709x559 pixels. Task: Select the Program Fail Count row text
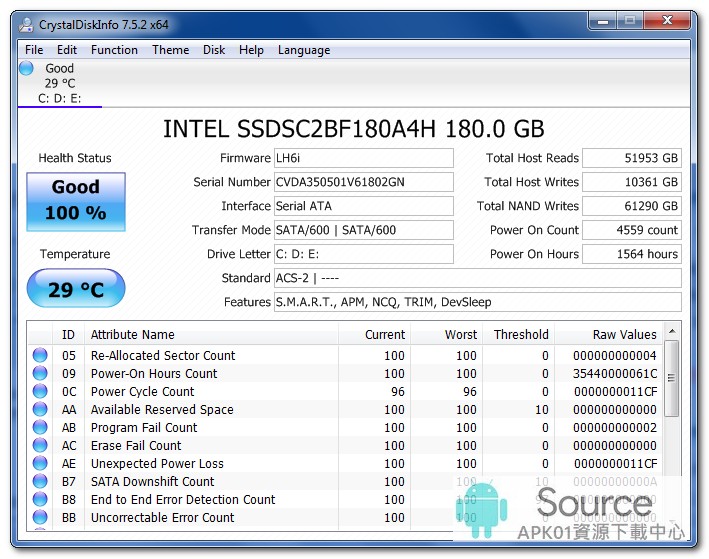144,428
